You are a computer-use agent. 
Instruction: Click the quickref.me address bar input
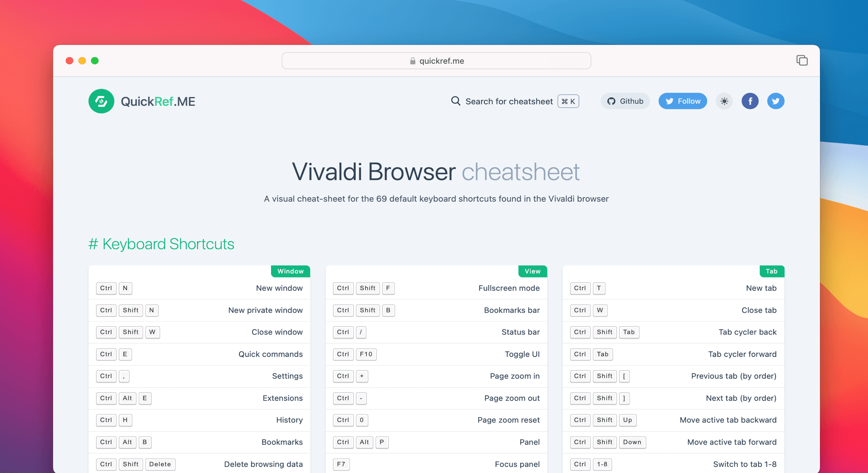coord(436,60)
